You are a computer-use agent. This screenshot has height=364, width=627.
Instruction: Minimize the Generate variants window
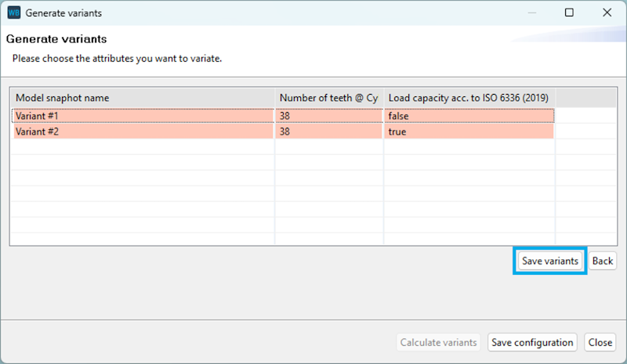pos(532,13)
